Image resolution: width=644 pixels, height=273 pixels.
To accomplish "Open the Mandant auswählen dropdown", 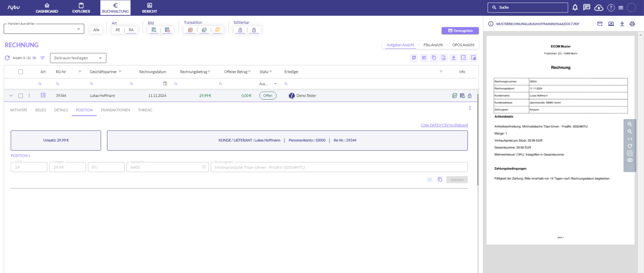I will pyautogui.click(x=44, y=29).
